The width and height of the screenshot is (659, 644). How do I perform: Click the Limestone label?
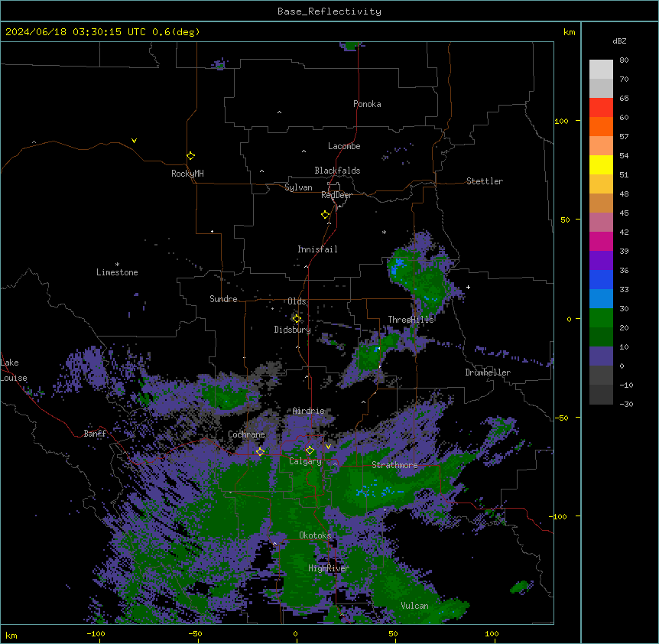pyautogui.click(x=117, y=272)
